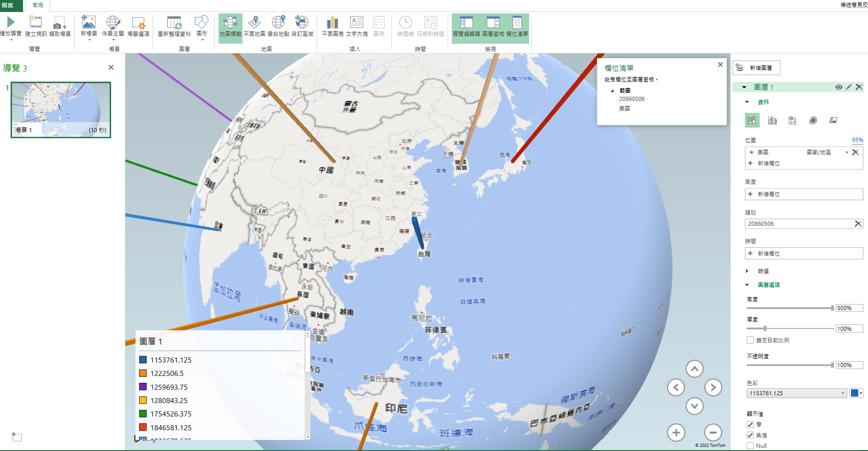This screenshot has height=451, width=868.
Task: Uncheck 零 zero values checkbox
Action: 750,425
